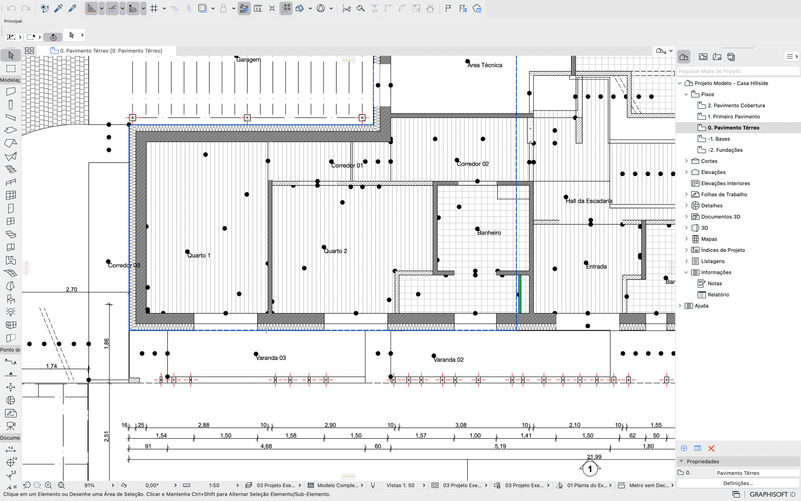Click the GRAPHISOFT ID status bar label
801x501 pixels.
[x=772, y=494]
